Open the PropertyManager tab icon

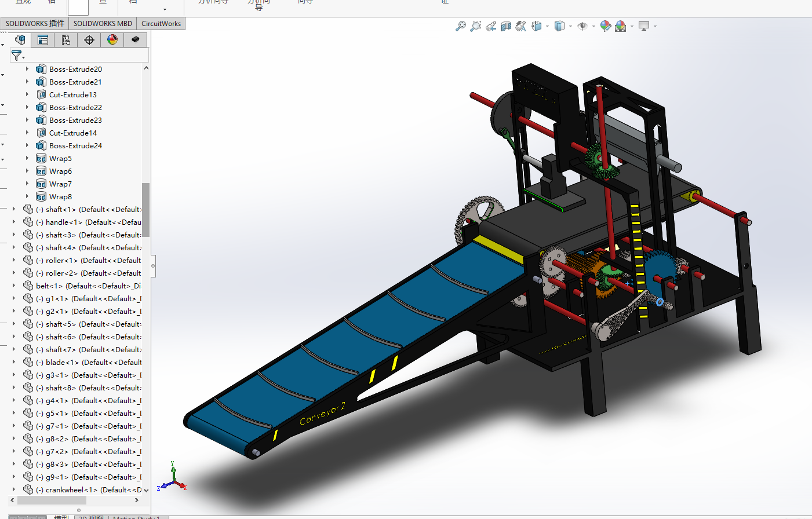pyautogui.click(x=43, y=40)
